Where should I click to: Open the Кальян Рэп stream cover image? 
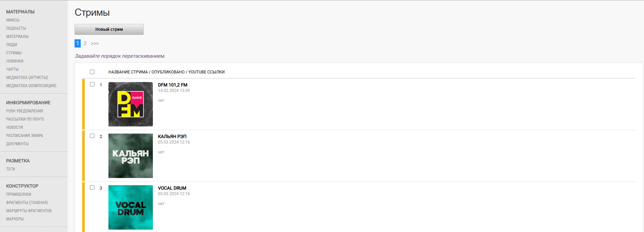coord(131,156)
